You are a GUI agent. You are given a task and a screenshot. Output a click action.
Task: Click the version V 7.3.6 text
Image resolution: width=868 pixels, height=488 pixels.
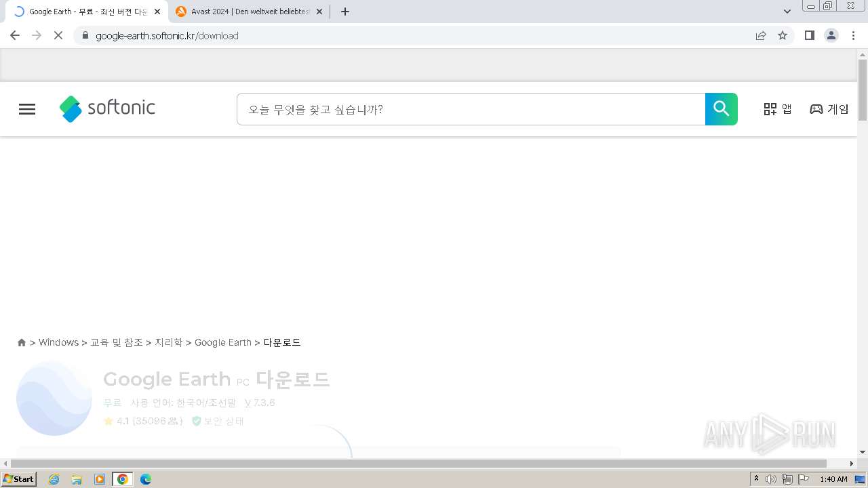point(260,403)
